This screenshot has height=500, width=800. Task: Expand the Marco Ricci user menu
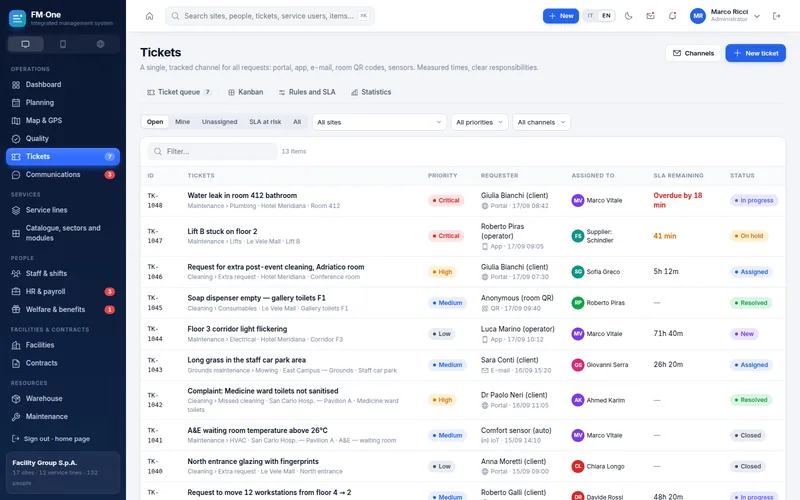[x=725, y=16]
